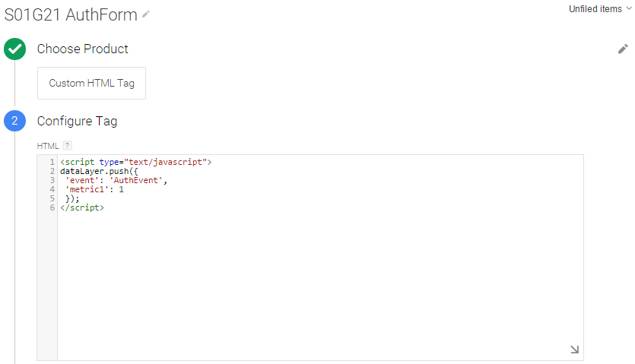Click the S01G21 AuthForm tag title

tap(71, 14)
